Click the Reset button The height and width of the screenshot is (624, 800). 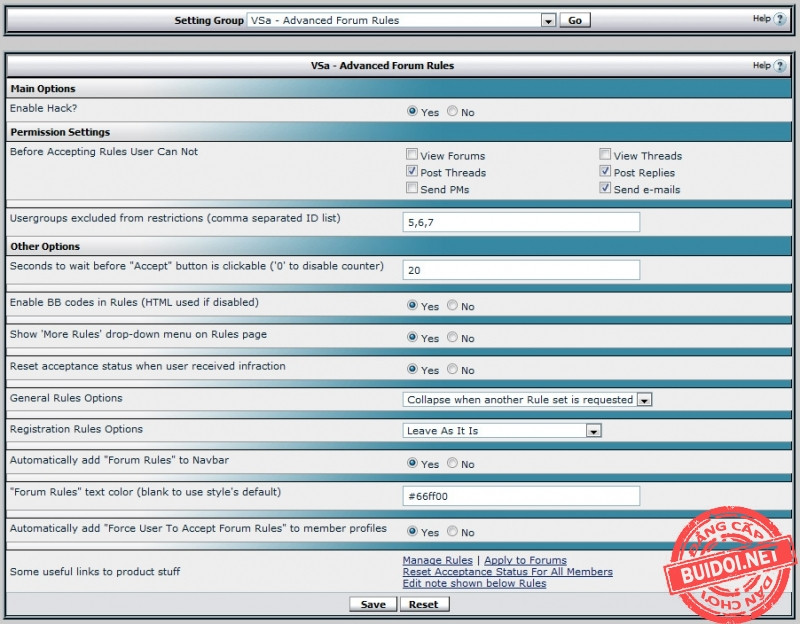(423, 604)
